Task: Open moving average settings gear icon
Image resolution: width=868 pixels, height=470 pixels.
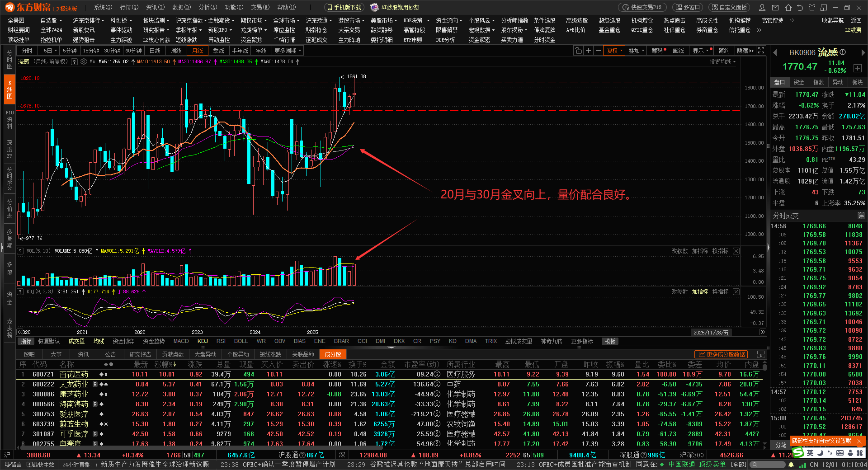Action: 84,62
